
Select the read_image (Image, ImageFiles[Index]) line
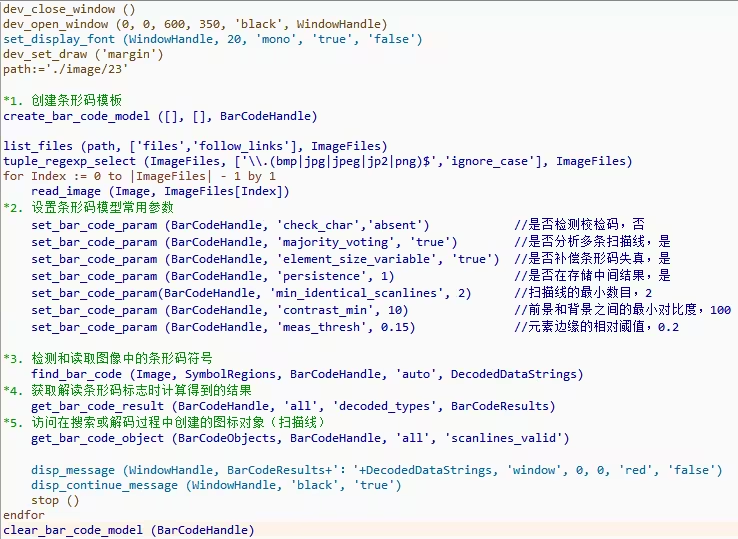[x=160, y=191]
